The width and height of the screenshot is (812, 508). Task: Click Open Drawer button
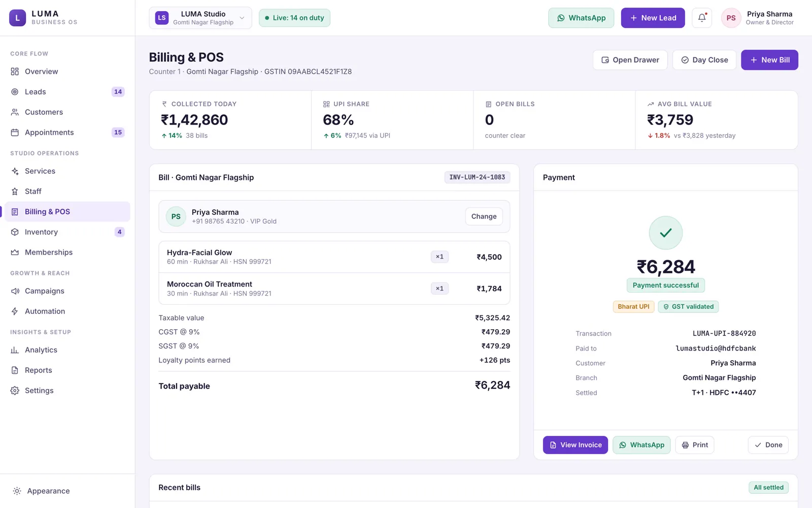click(630, 60)
